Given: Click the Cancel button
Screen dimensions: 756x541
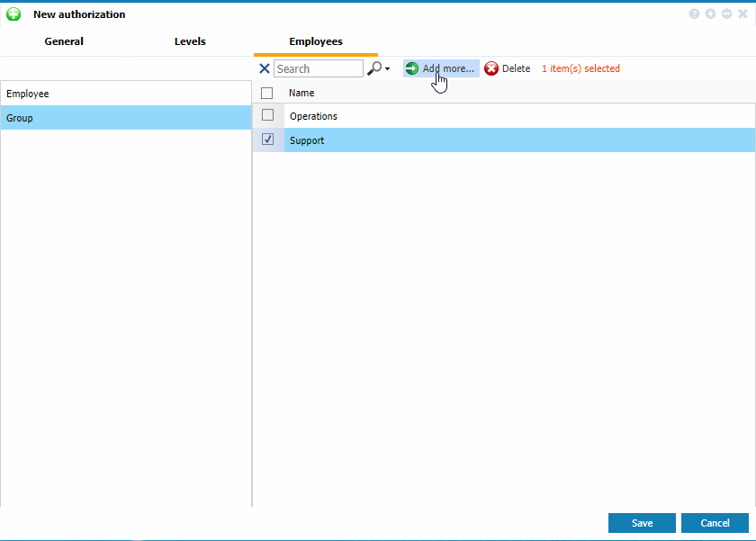Looking at the screenshot, I should [x=715, y=523].
